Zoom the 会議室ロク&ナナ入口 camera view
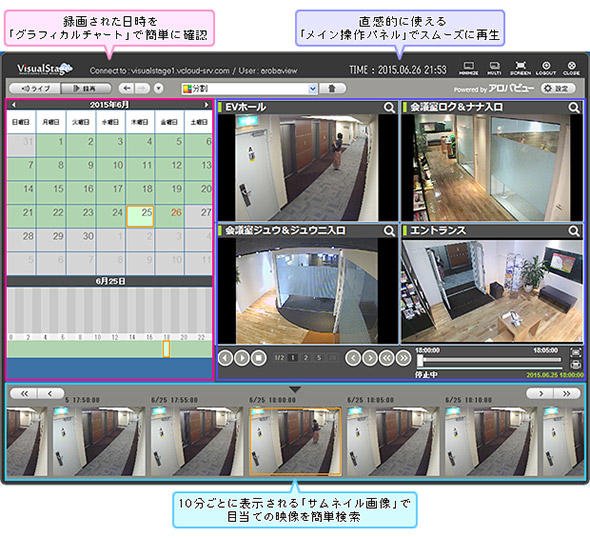 pos(574,108)
